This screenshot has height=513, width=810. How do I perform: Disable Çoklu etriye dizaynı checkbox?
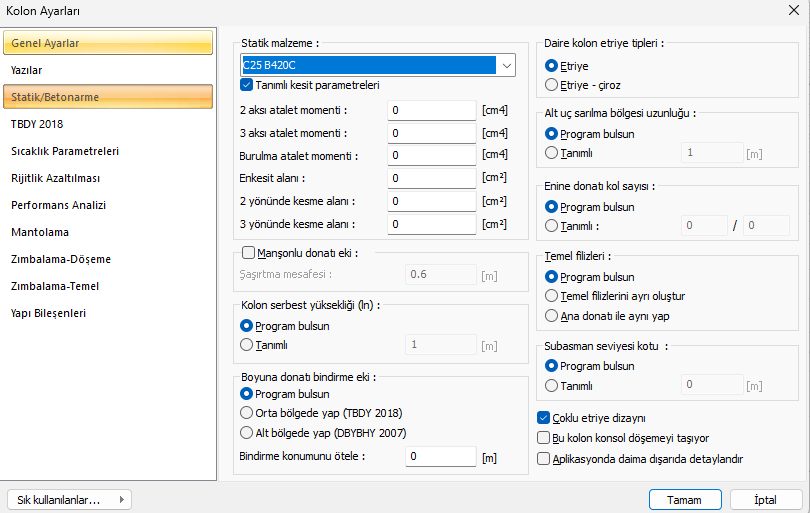544,418
